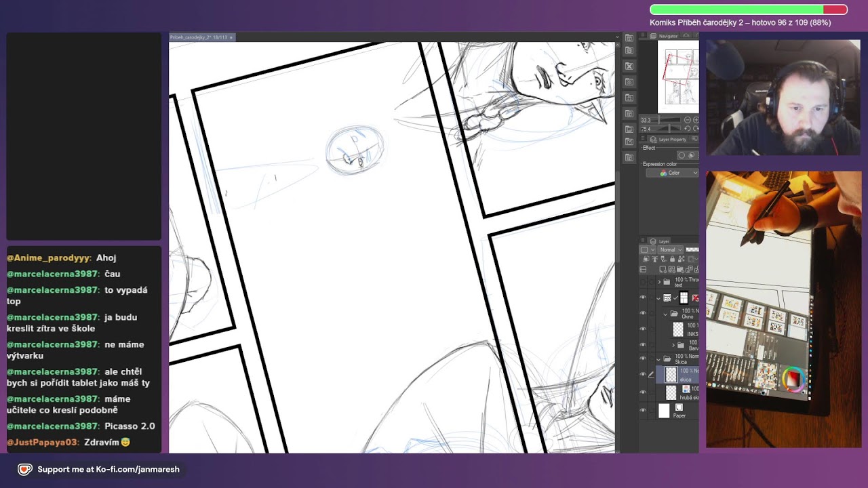Click the set as reference layer icon
This screenshot has width=868, height=488.
coord(655,259)
